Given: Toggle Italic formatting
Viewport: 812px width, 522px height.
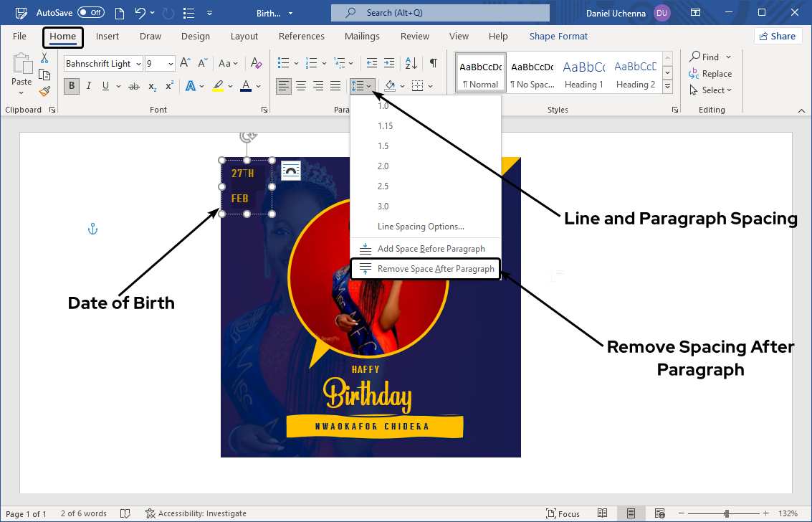Looking at the screenshot, I should (x=89, y=86).
